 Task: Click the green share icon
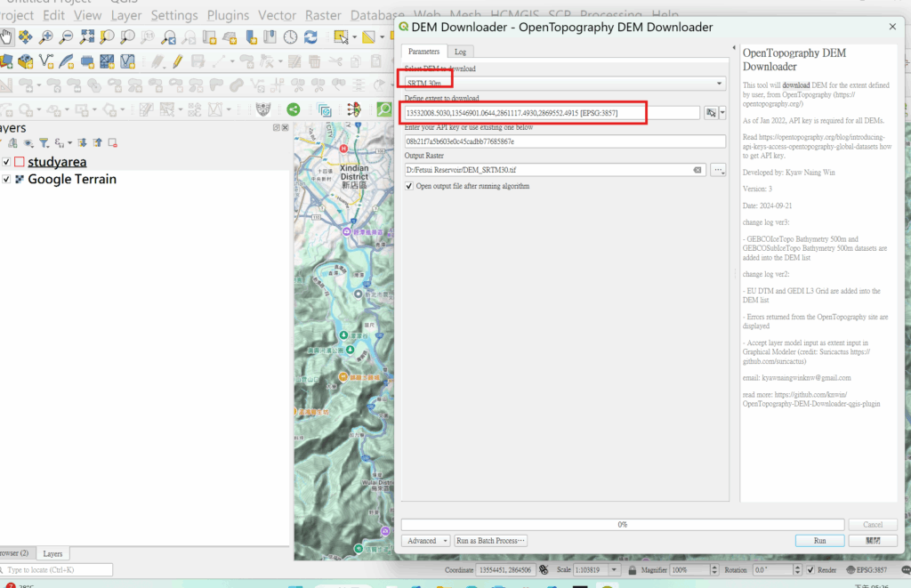294,109
